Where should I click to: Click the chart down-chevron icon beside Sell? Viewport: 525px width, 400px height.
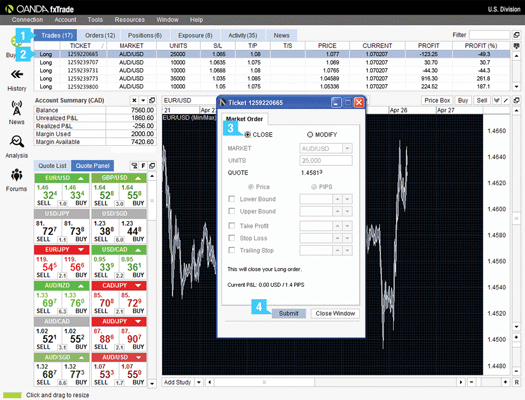click(497, 100)
